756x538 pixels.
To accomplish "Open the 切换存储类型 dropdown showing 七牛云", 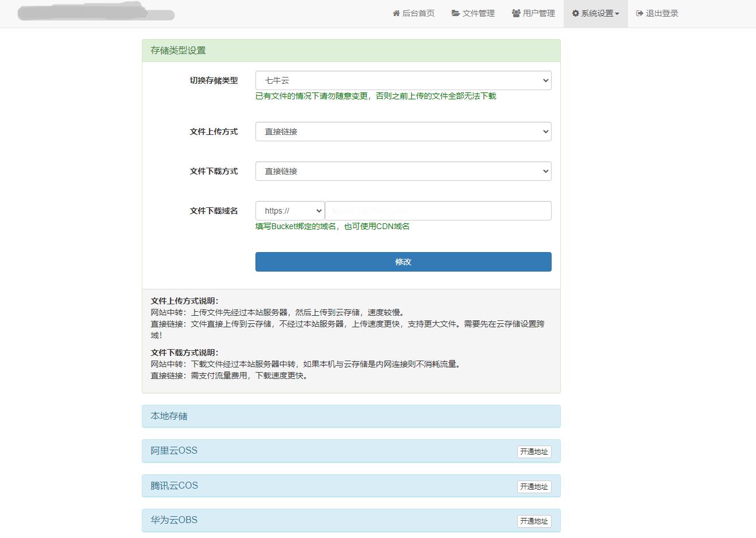I will pyautogui.click(x=403, y=80).
